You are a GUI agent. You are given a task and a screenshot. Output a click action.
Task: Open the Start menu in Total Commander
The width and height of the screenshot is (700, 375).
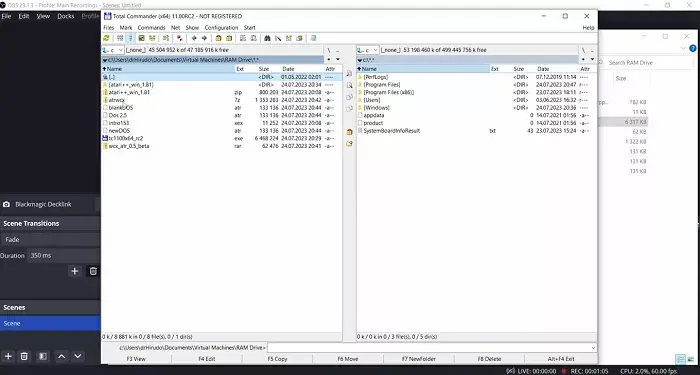(x=250, y=28)
